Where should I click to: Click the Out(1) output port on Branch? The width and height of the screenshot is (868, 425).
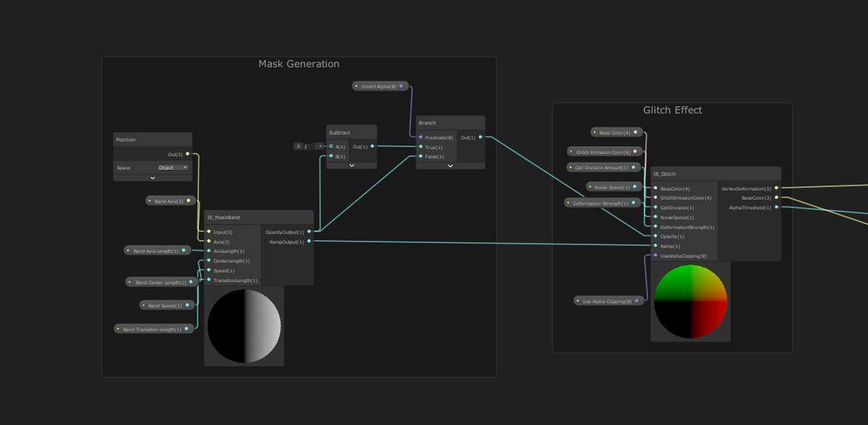pyautogui.click(x=480, y=137)
